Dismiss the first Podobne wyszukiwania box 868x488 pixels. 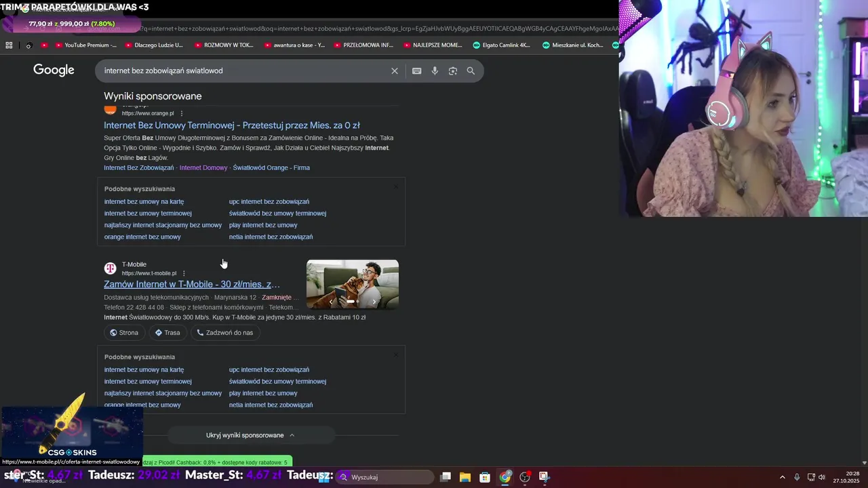[397, 186]
